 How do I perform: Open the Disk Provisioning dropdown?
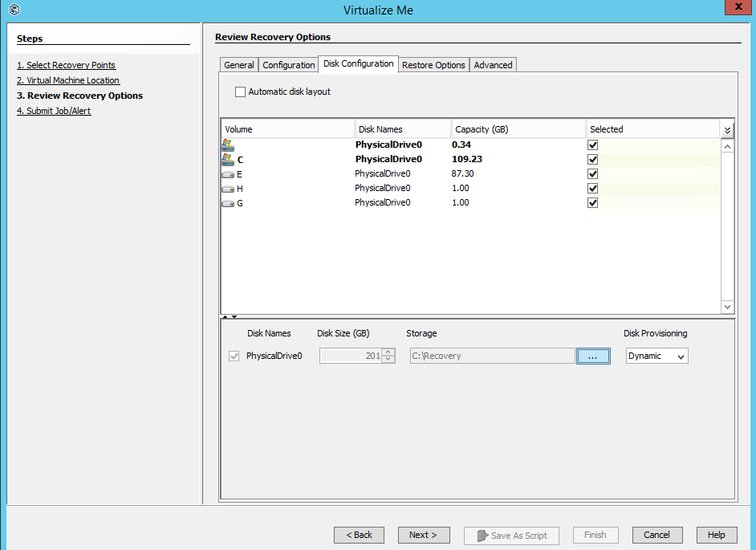(656, 356)
